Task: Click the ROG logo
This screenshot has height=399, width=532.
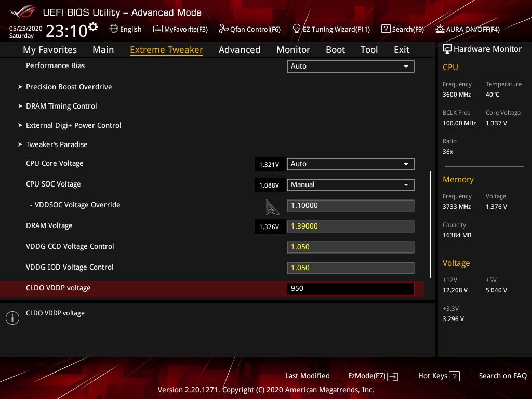Action: (x=22, y=12)
